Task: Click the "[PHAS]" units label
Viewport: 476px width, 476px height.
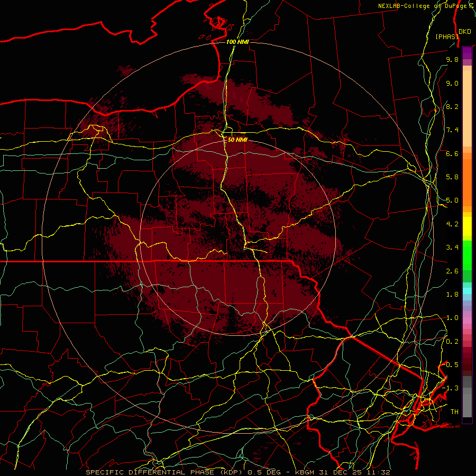Action: click(446, 36)
